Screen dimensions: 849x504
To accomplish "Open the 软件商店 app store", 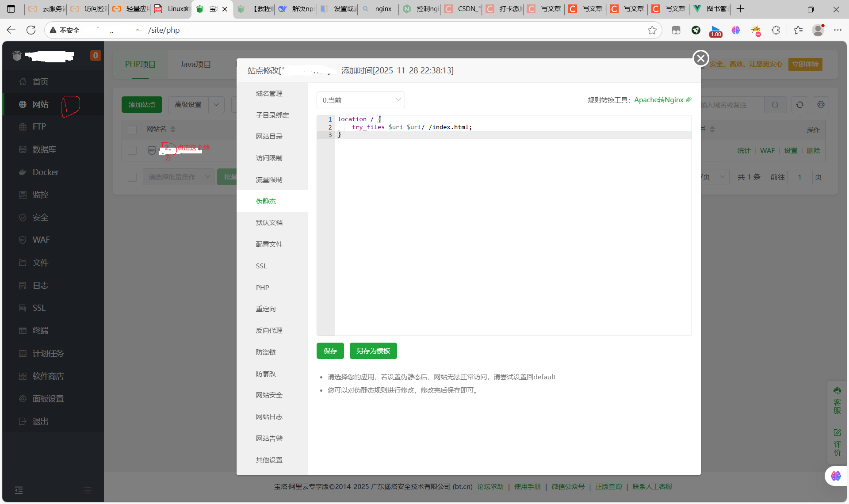I will 49,376.
